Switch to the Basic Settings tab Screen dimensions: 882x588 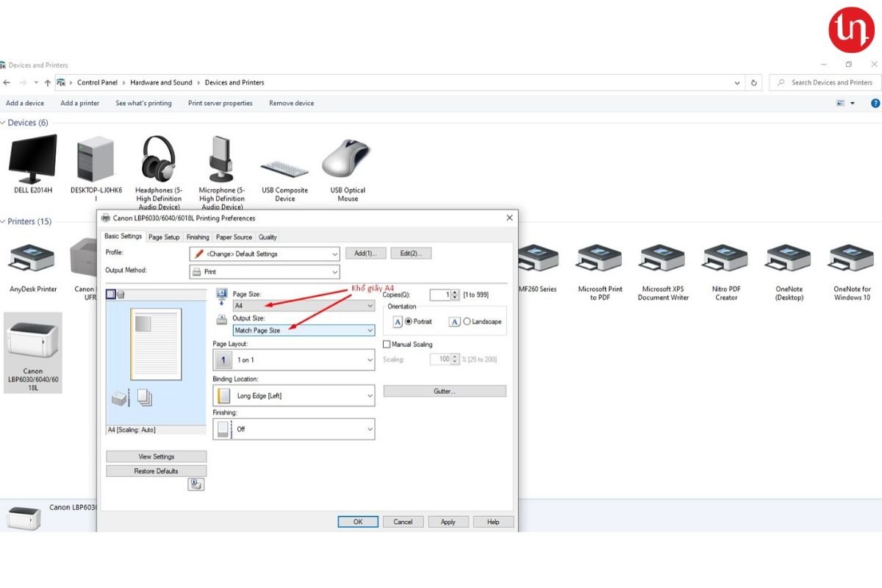pos(123,237)
